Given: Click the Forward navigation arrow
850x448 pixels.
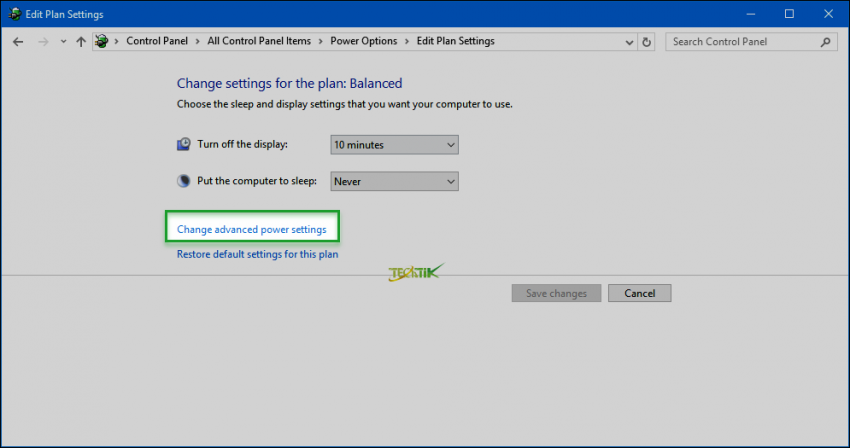Looking at the screenshot, I should pos(43,42).
